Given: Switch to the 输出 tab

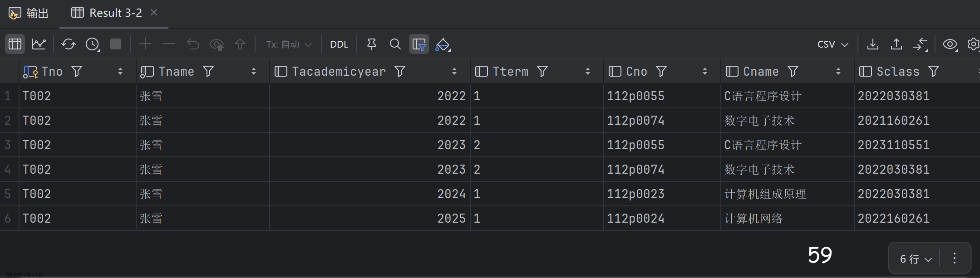Looking at the screenshot, I should click(29, 13).
